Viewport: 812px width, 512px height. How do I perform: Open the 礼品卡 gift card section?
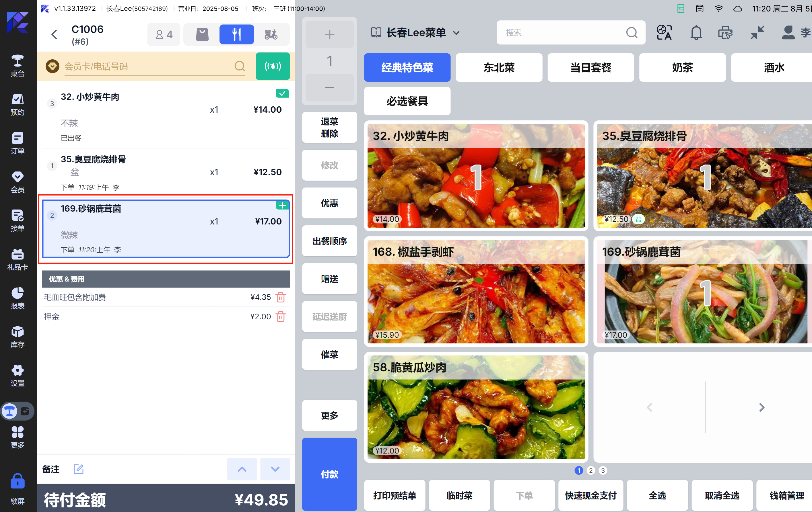click(18, 259)
